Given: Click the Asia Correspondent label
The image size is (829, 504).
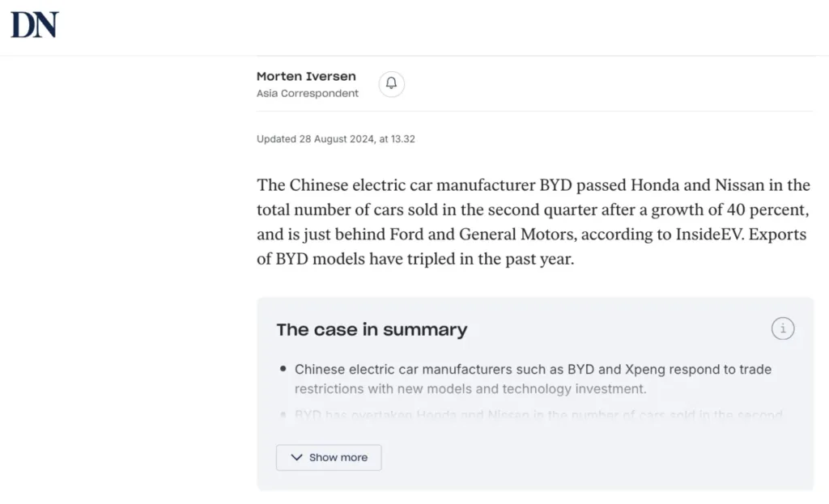Looking at the screenshot, I should point(308,94).
